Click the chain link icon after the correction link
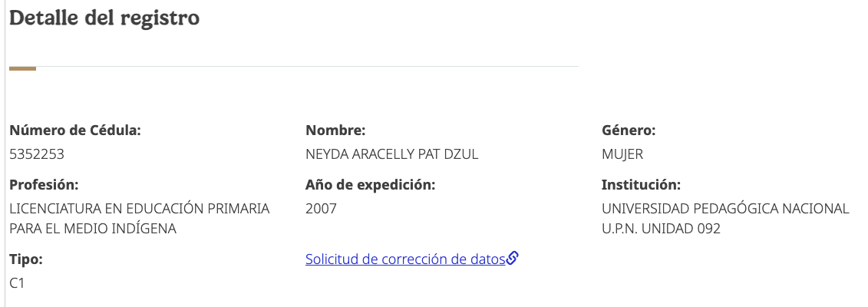Screen dimensions: 868x307 pyautogui.click(x=513, y=259)
